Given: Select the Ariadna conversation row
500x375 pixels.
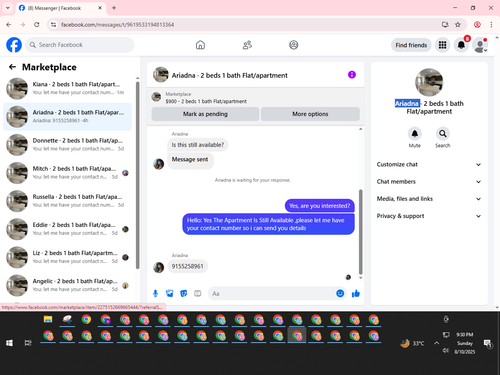Looking at the screenshot, I should pos(67,117).
